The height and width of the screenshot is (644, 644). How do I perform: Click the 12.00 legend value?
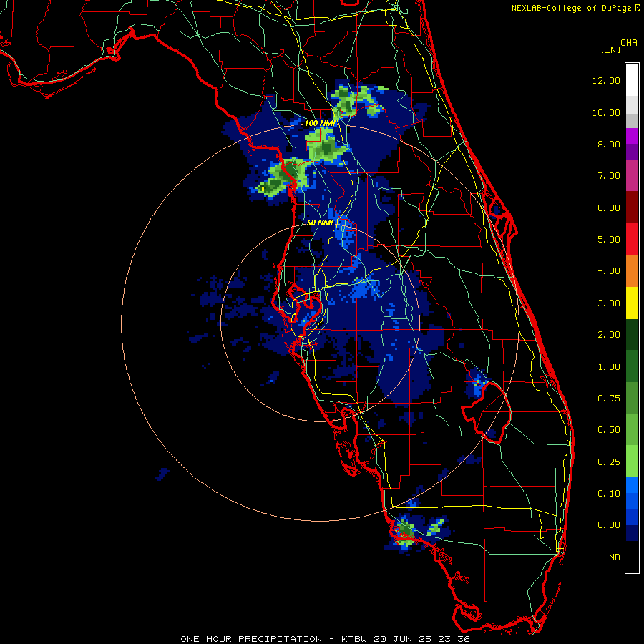tap(606, 80)
